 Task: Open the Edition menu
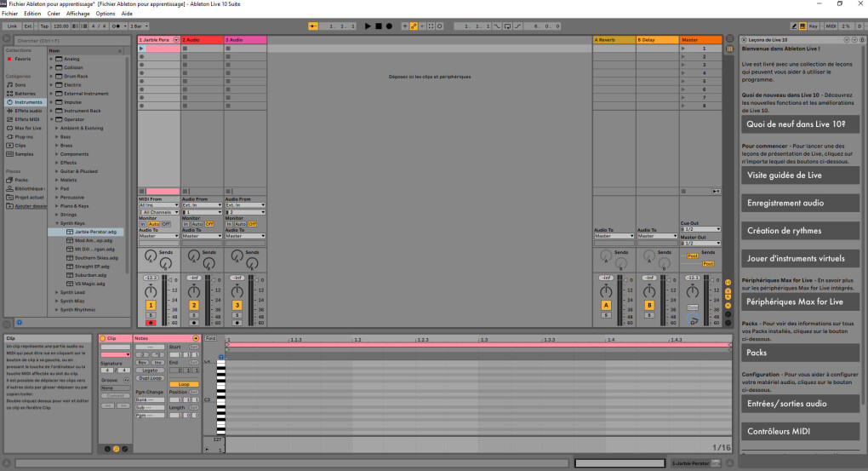32,14
